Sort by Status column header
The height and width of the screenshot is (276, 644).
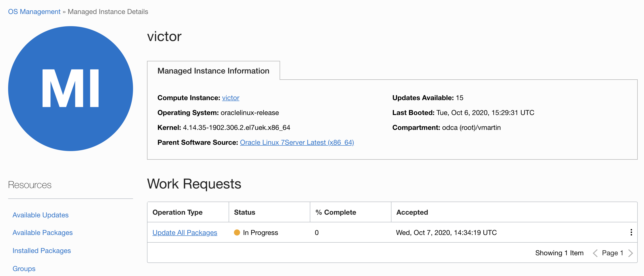(244, 212)
